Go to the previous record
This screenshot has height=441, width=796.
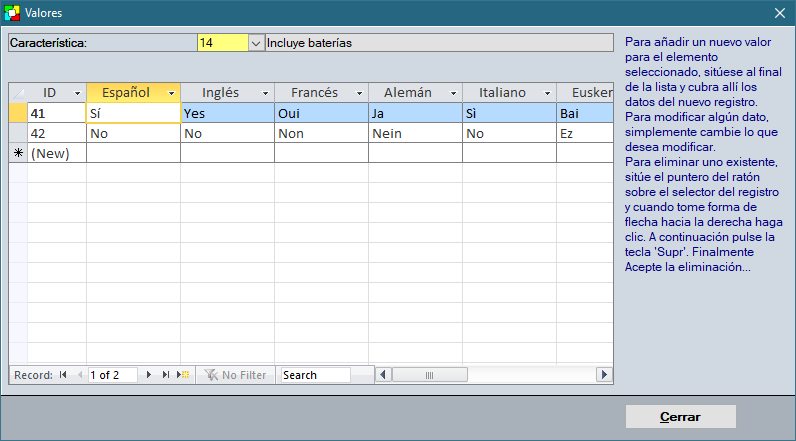coord(80,375)
